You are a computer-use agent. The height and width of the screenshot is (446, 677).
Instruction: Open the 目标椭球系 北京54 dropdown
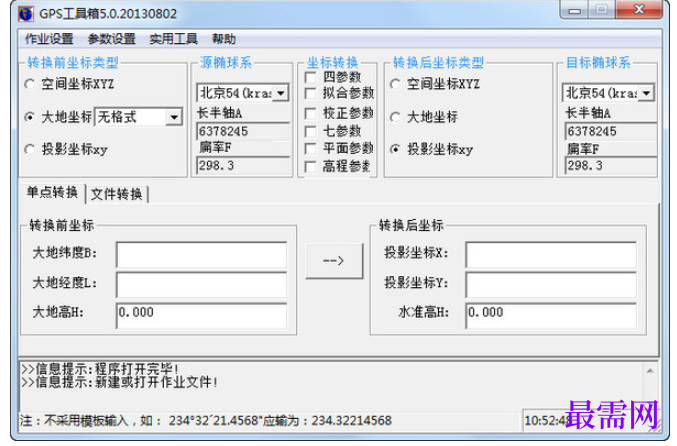point(608,93)
